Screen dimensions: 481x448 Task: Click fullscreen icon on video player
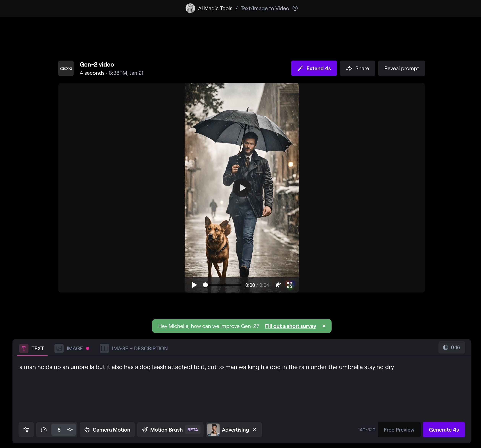click(x=290, y=285)
